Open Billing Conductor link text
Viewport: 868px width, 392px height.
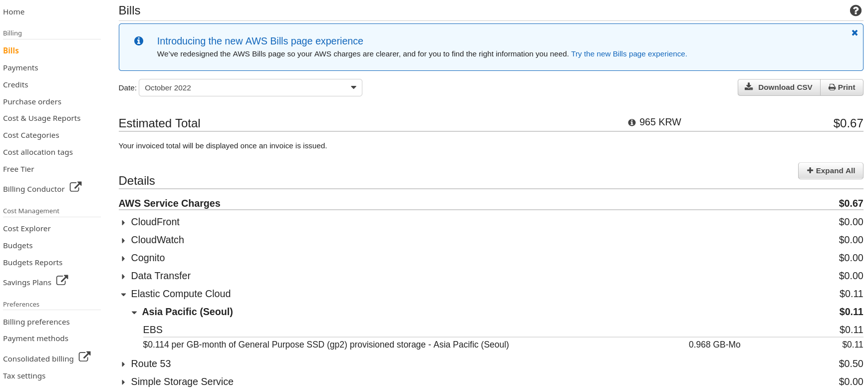tap(34, 189)
